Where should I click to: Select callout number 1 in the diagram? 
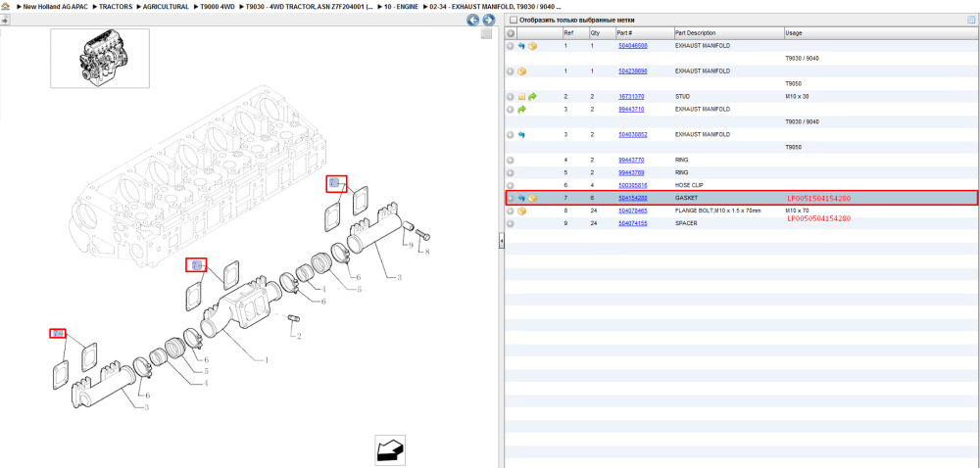click(x=267, y=360)
